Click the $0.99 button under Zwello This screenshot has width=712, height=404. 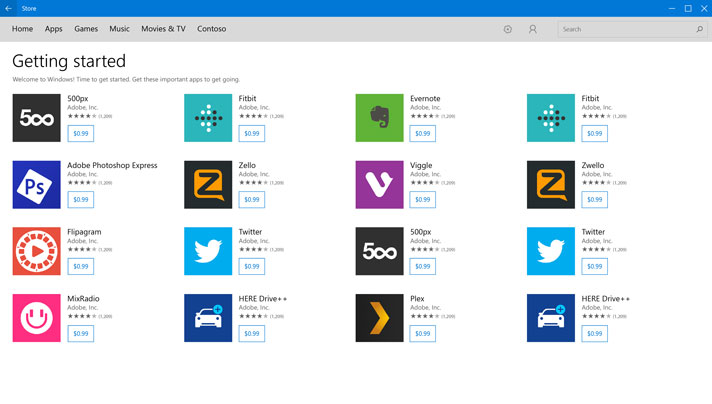tap(594, 200)
